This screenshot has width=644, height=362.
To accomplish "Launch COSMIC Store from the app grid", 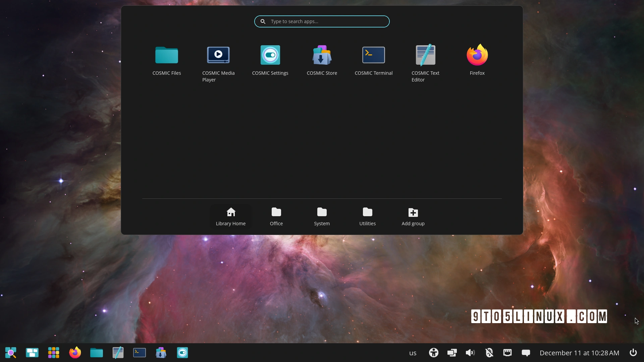I will point(322,60).
